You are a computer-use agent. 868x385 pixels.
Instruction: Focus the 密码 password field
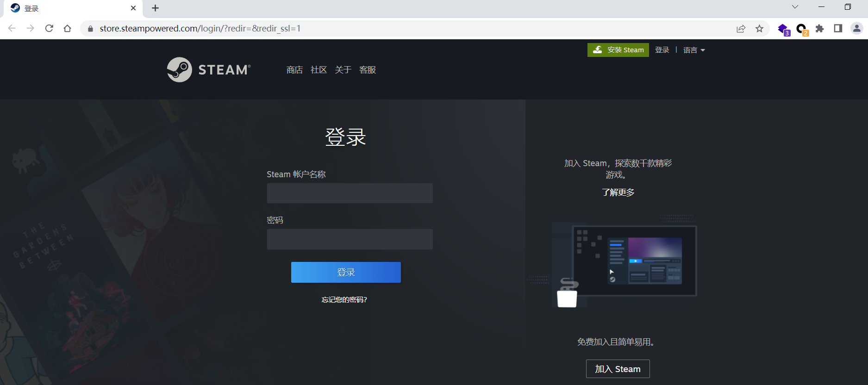pos(350,239)
